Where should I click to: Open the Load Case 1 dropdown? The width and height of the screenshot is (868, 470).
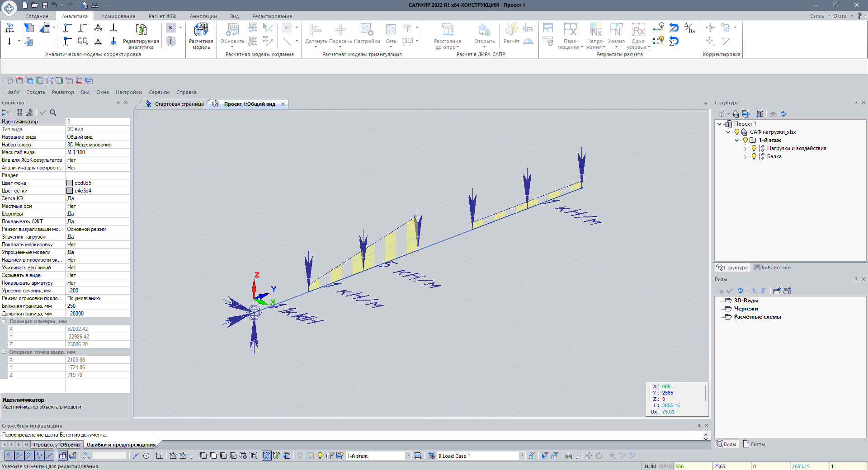pos(522,456)
